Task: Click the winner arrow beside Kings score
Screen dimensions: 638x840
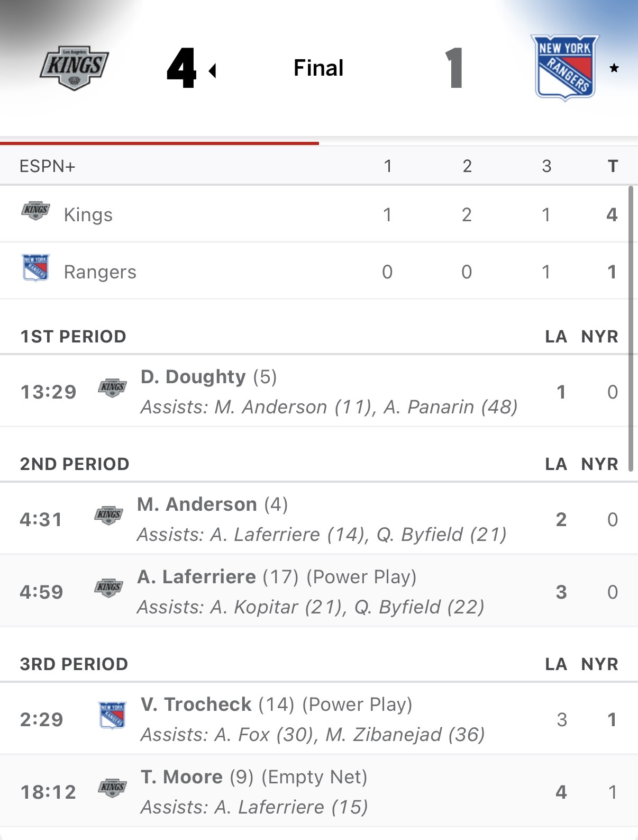Action: click(213, 70)
